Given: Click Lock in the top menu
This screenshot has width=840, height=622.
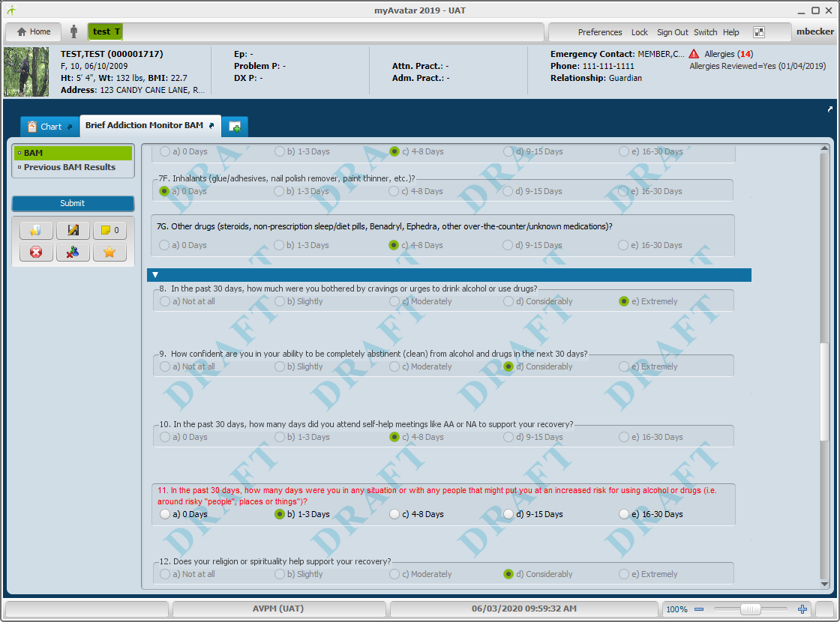Looking at the screenshot, I should click(640, 32).
